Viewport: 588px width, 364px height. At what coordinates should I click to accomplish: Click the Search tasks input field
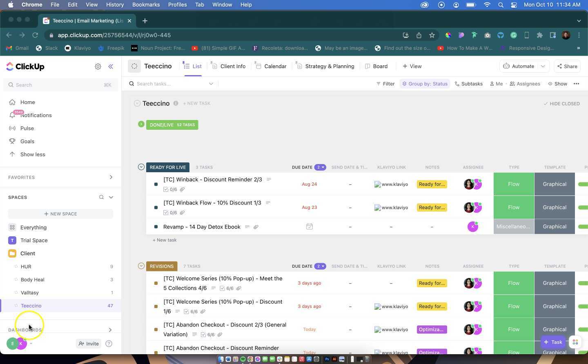[x=171, y=84]
